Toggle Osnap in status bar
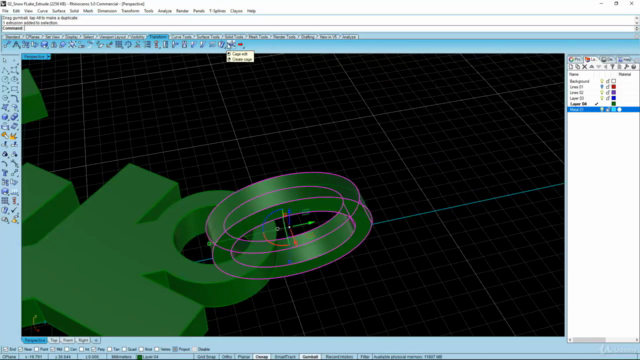The width and height of the screenshot is (640, 360). click(x=262, y=357)
